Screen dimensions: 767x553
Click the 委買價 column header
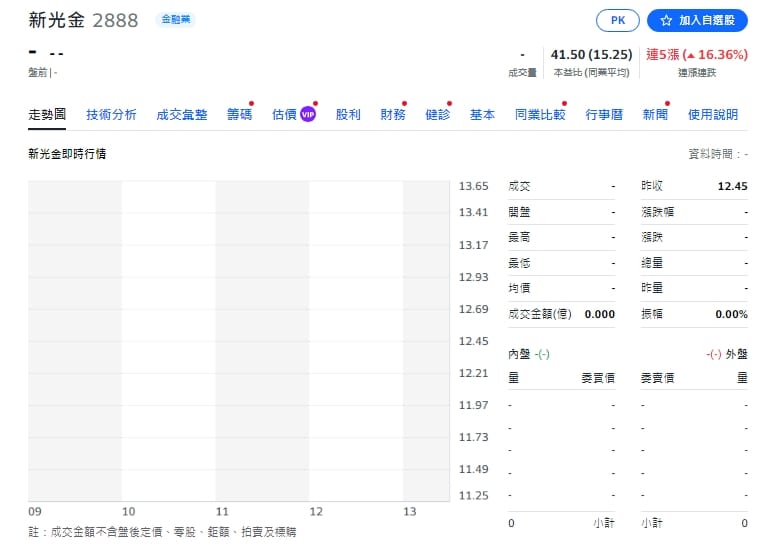click(x=598, y=377)
